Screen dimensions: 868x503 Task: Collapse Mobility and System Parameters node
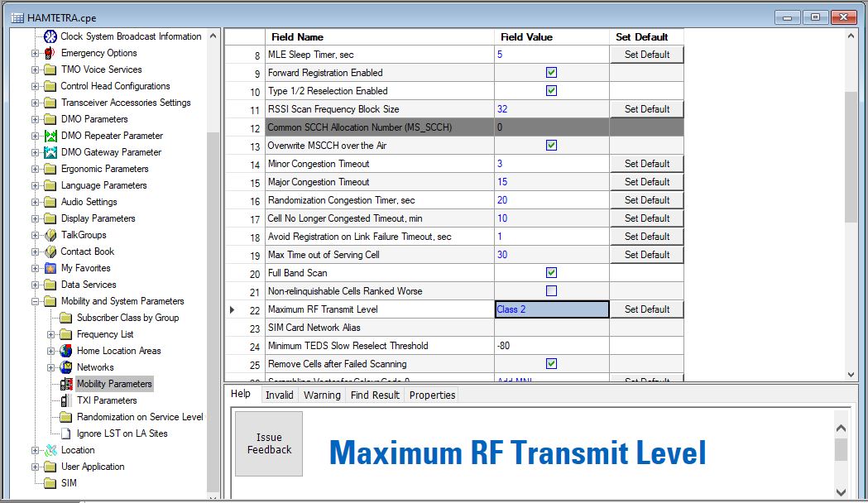36,301
